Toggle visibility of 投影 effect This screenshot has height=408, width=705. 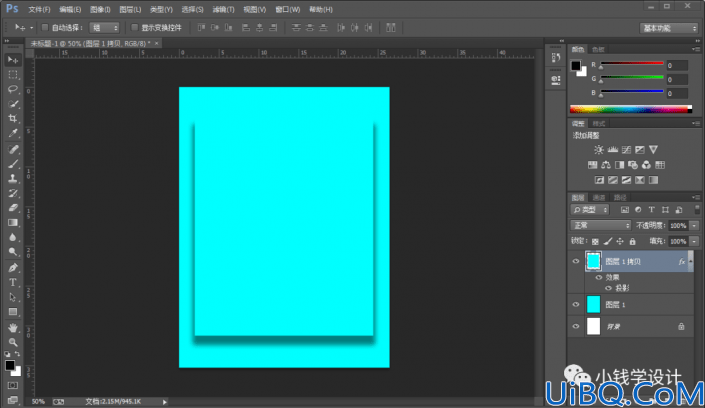point(608,288)
